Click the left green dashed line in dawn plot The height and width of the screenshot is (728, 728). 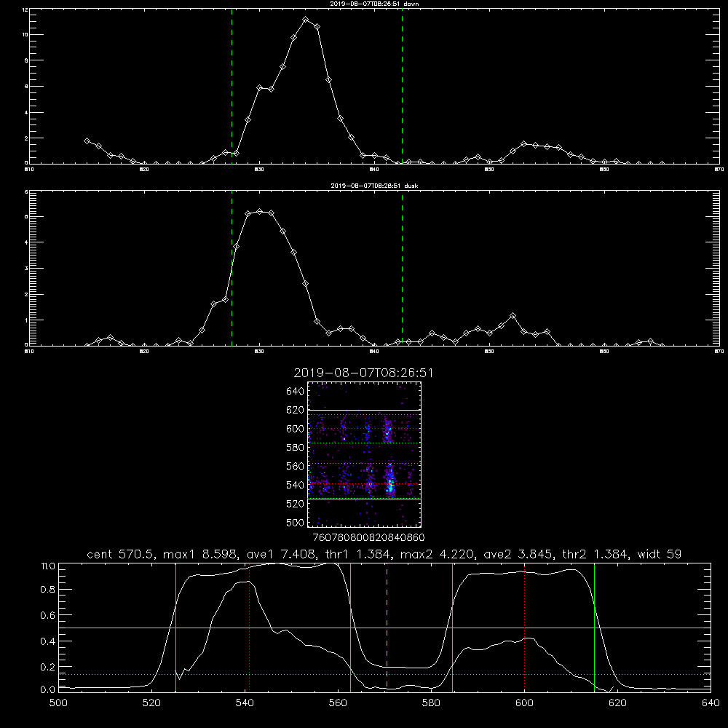pyautogui.click(x=232, y=86)
